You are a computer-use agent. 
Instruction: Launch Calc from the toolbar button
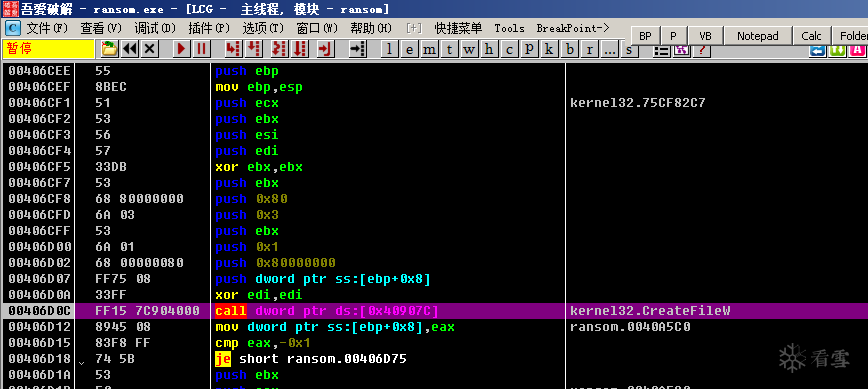812,36
